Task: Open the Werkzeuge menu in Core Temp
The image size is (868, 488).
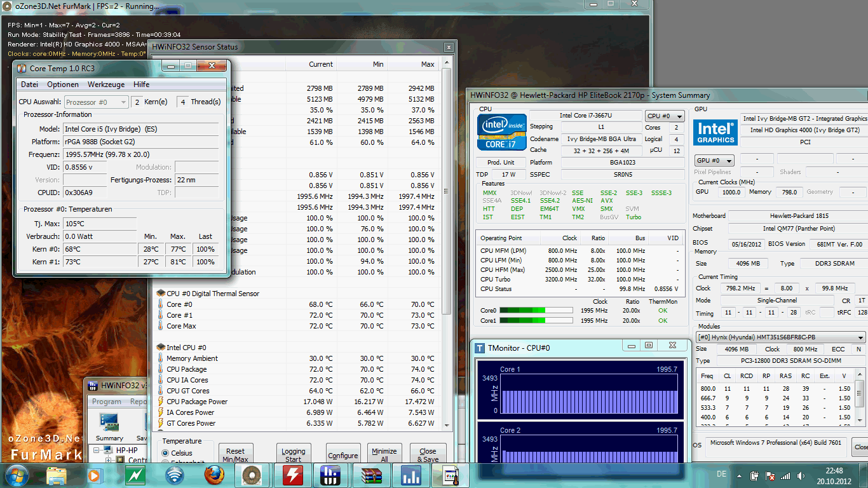Action: (106, 85)
